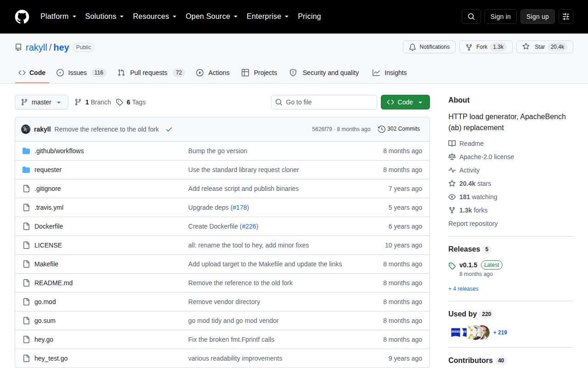
Task: Click the pulse icon beside Activity
Action: [x=452, y=170]
